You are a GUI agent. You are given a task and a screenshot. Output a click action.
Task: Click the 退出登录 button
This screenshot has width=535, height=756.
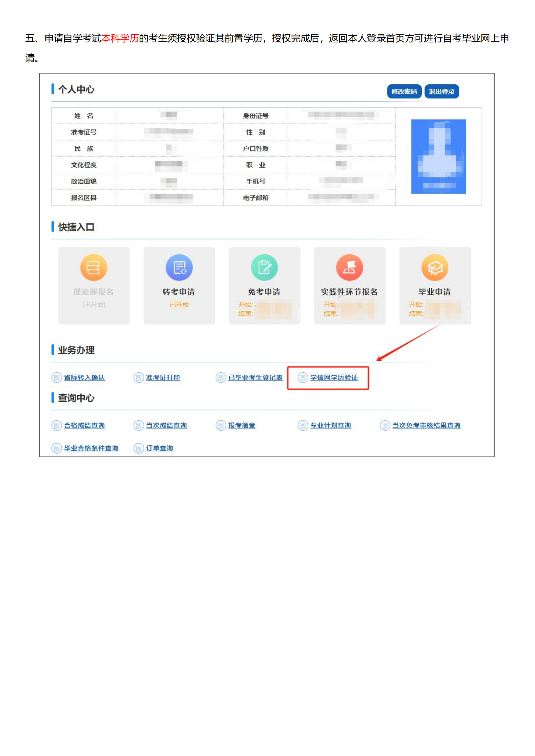(x=442, y=91)
